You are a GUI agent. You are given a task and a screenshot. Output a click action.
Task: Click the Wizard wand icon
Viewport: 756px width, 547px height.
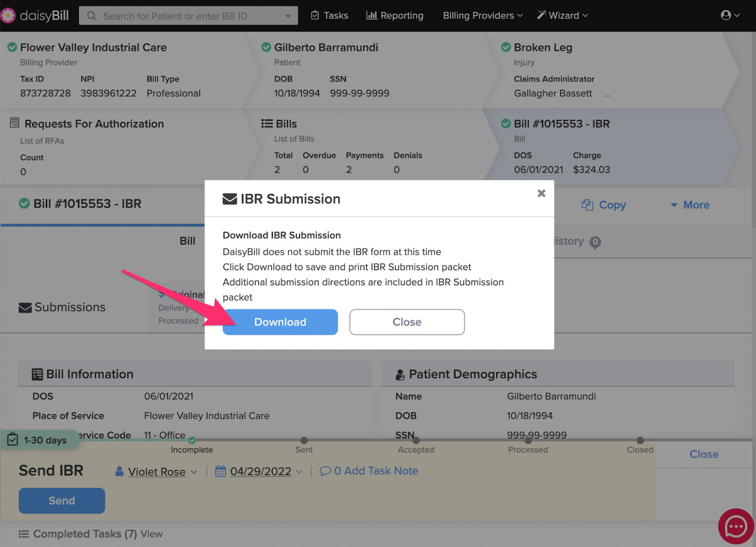click(x=541, y=15)
